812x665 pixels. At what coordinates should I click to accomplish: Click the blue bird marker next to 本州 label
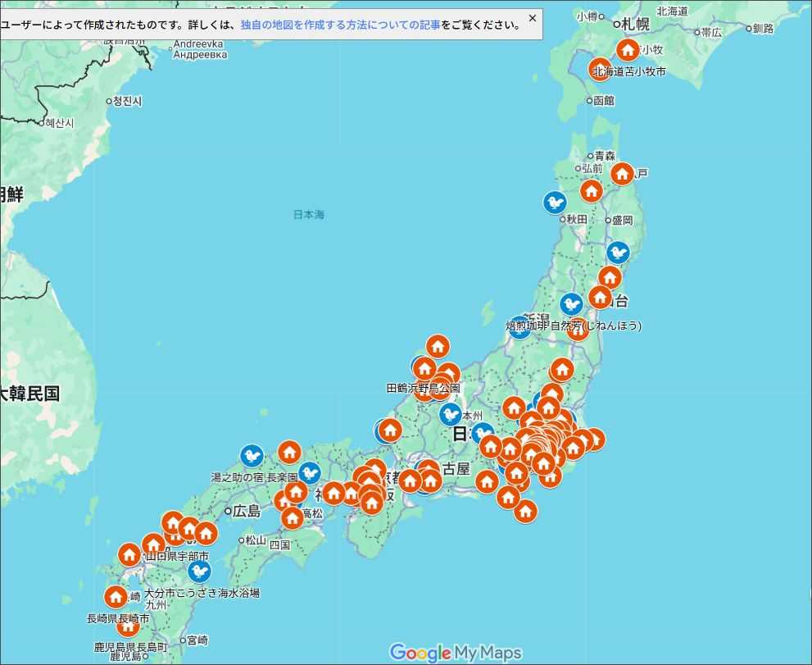click(x=451, y=414)
